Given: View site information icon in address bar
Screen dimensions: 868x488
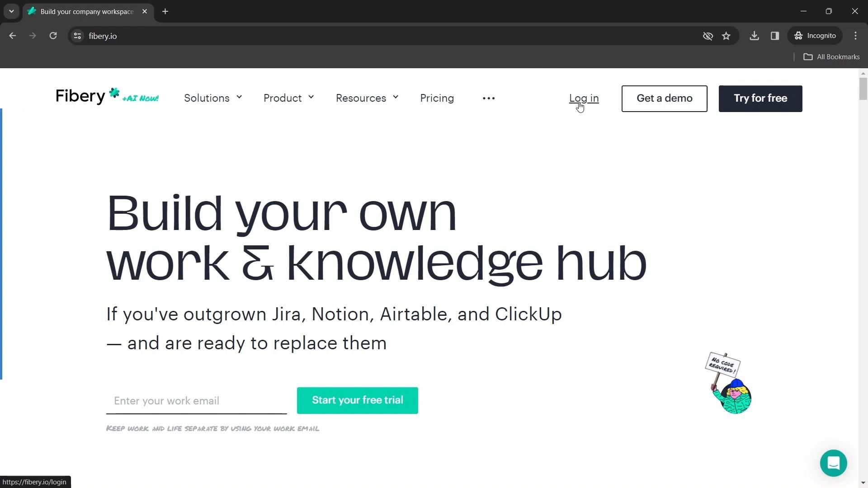Looking at the screenshot, I should click(77, 36).
